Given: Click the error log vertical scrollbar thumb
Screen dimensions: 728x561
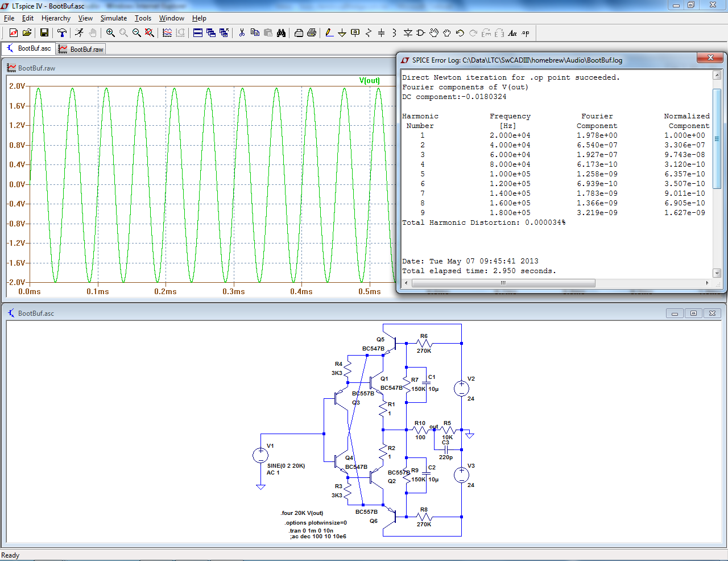Looking at the screenshot, I should pos(717,139).
